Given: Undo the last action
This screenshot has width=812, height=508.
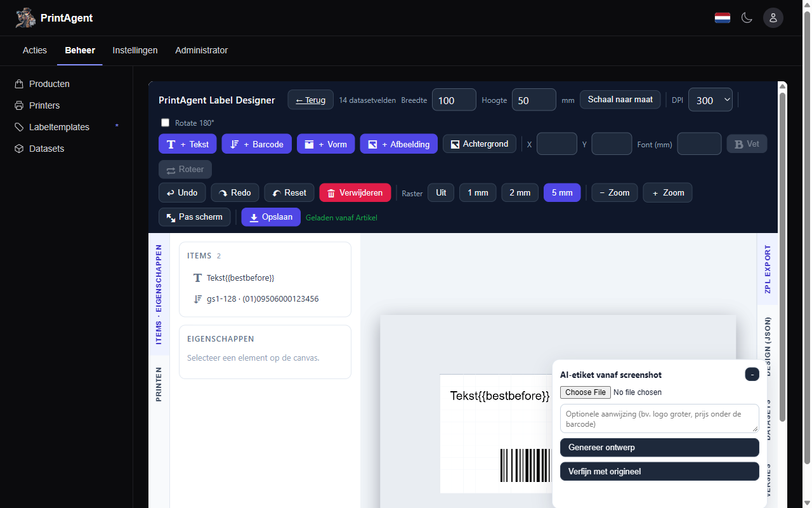Looking at the screenshot, I should pos(182,192).
